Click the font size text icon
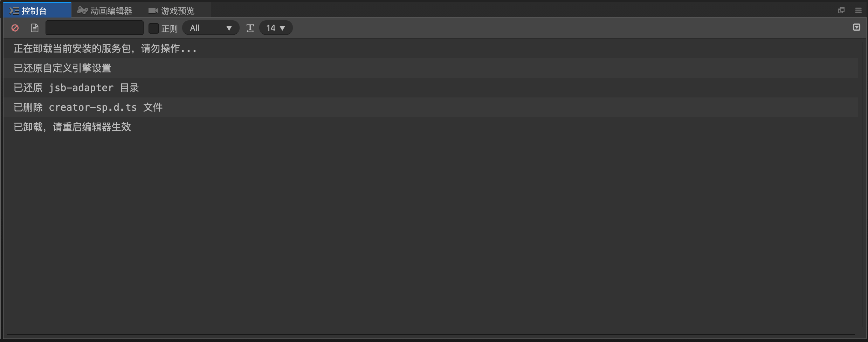Image resolution: width=868 pixels, height=342 pixels. [250, 28]
